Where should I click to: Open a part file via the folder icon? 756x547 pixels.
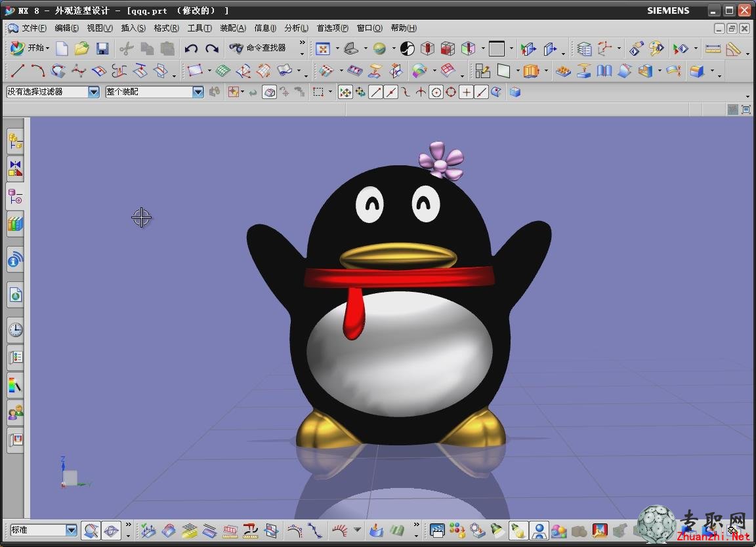pyautogui.click(x=81, y=48)
